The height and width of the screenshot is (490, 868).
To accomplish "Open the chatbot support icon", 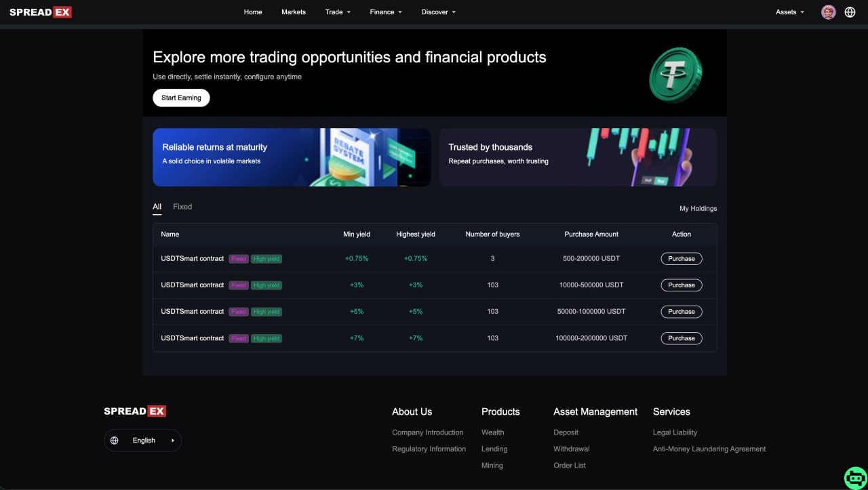I will click(855, 477).
